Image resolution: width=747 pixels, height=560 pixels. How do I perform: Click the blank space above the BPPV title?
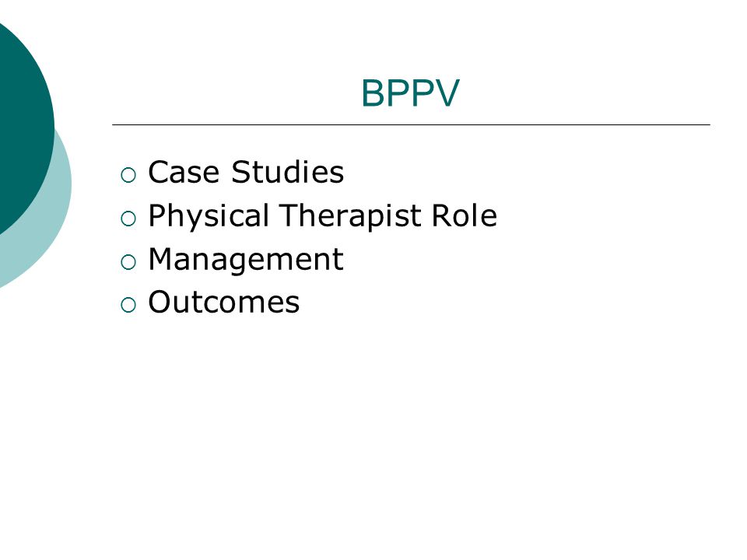pyautogui.click(x=410, y=38)
